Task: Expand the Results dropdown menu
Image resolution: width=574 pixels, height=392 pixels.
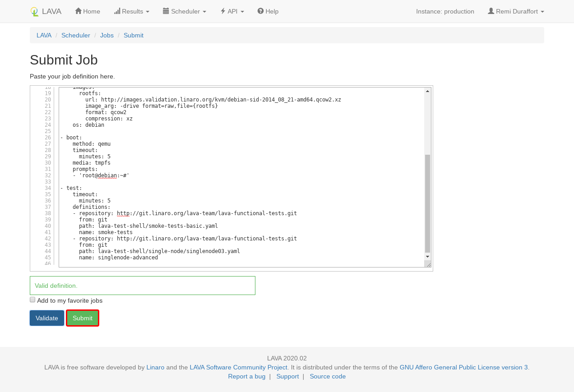Action: click(147, 12)
